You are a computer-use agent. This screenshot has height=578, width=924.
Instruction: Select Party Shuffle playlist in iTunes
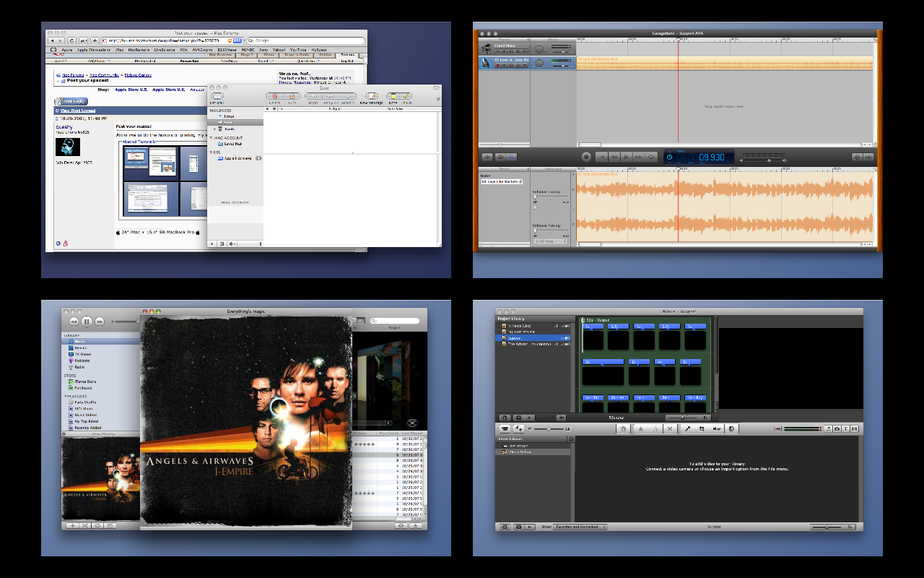[x=84, y=402]
